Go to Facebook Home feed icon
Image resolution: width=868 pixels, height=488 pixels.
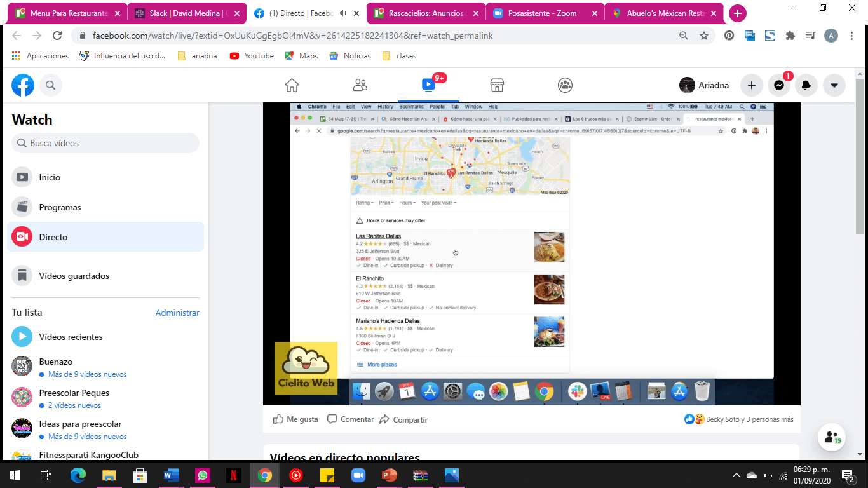click(292, 85)
